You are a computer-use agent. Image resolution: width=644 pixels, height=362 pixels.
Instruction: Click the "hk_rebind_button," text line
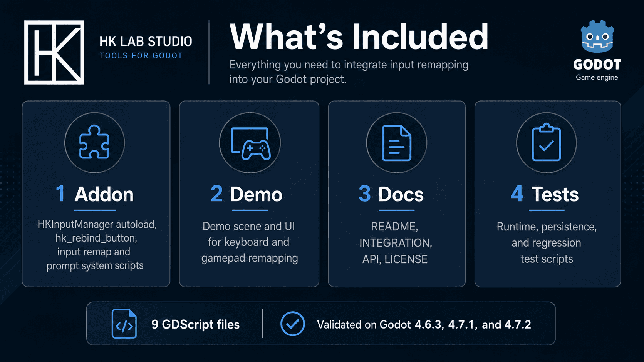pyautogui.click(x=96, y=238)
